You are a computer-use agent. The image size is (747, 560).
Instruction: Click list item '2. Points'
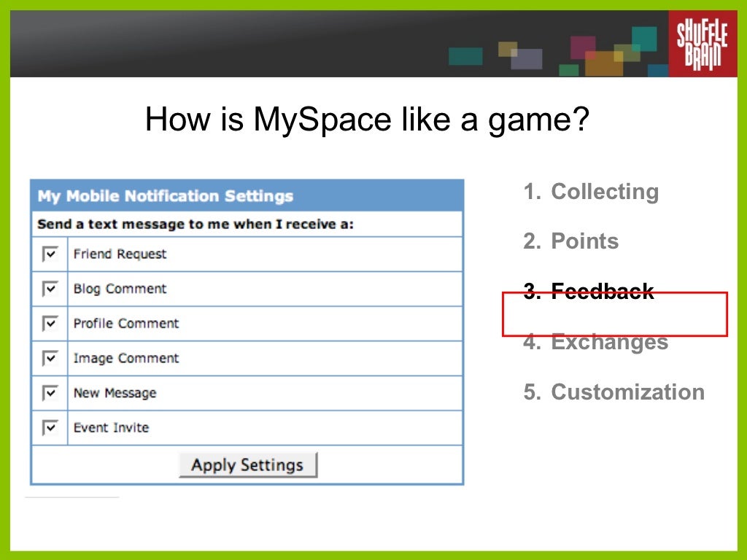click(x=570, y=241)
